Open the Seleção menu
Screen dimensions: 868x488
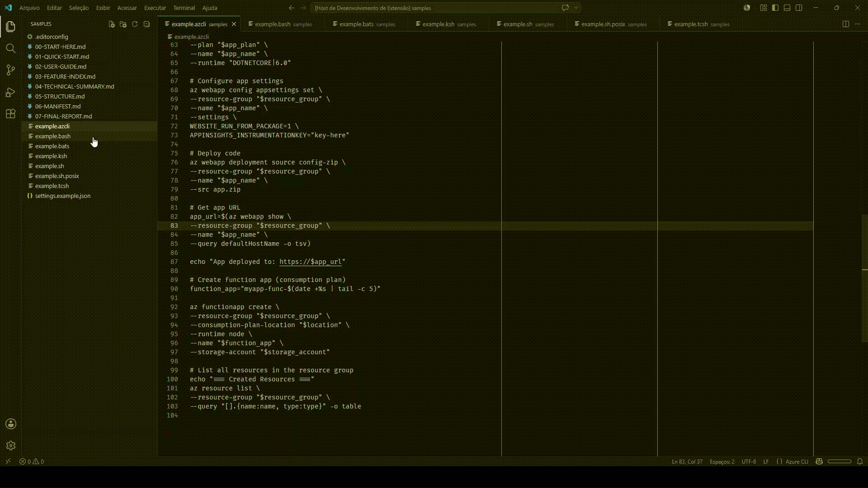click(x=79, y=8)
